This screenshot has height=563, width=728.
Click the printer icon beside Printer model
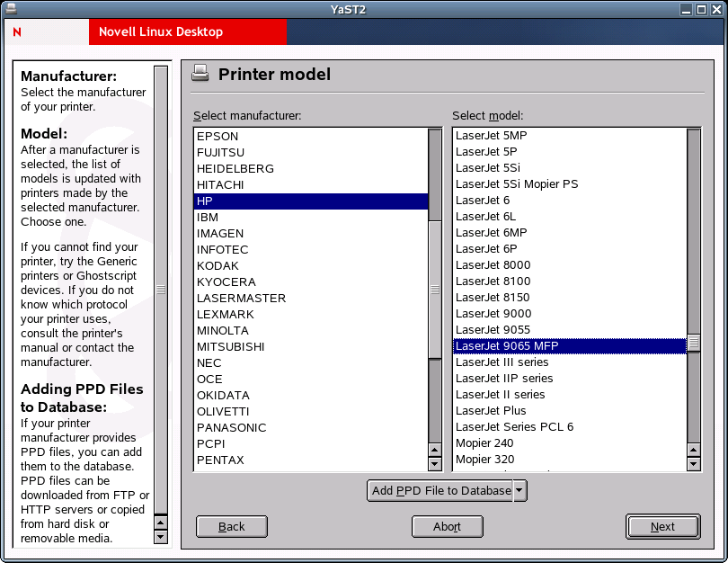click(x=200, y=74)
